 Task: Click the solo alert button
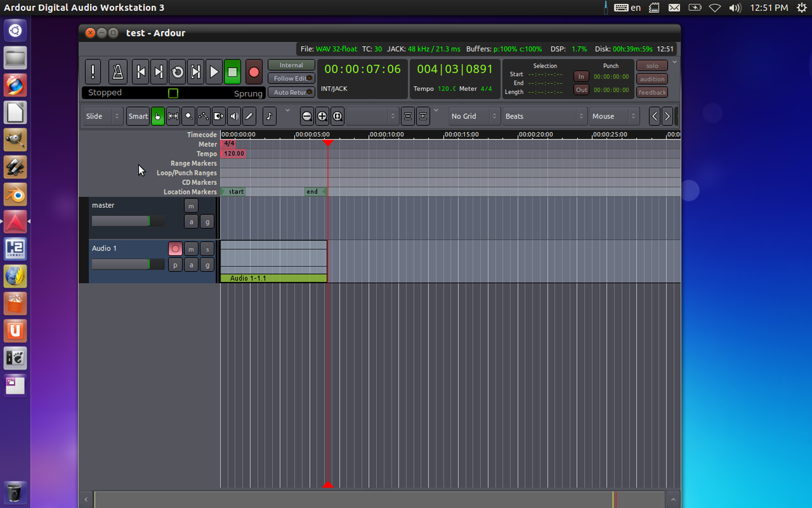pyautogui.click(x=652, y=66)
